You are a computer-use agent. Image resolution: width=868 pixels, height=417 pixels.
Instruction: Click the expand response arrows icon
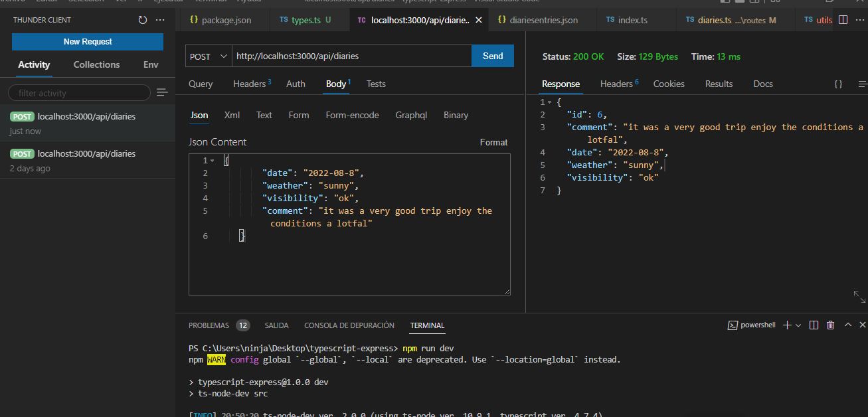[859, 297]
